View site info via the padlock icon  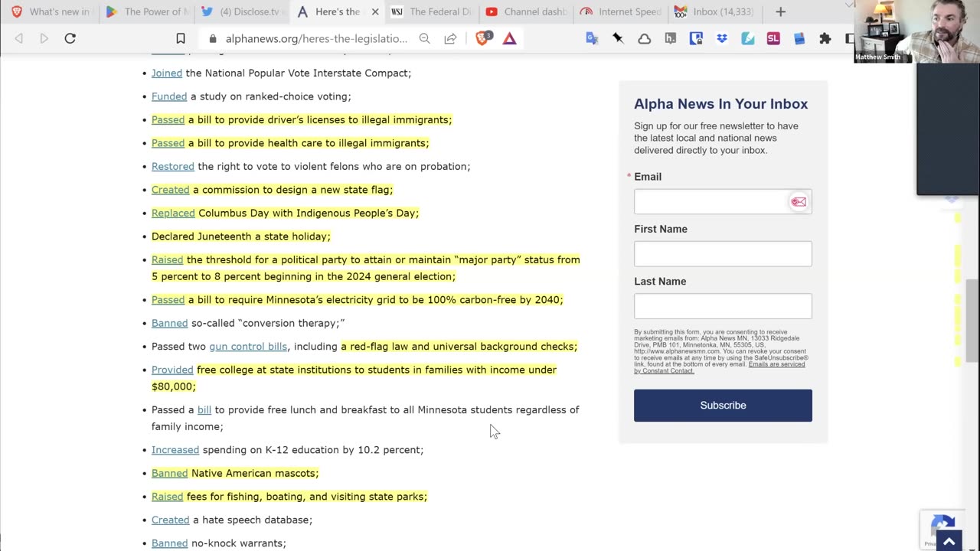click(212, 38)
